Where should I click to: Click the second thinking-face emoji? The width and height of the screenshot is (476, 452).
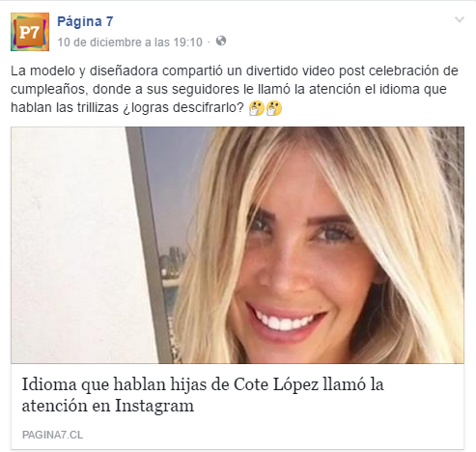pos(274,108)
